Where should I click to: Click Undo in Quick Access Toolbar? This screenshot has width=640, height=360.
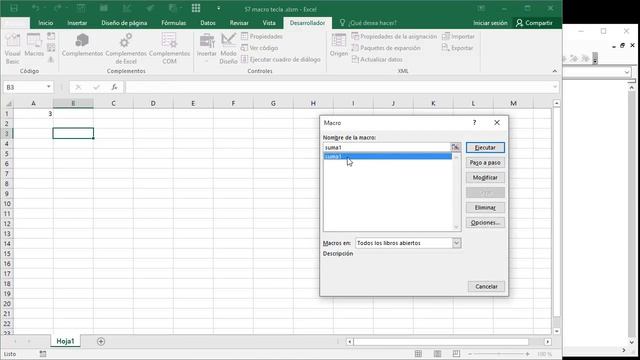coord(36,9)
